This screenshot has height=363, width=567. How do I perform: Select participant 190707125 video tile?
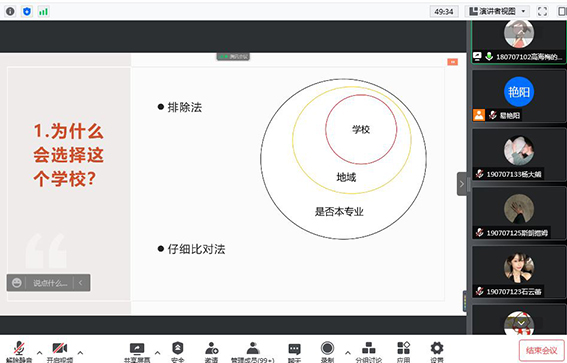519,213
